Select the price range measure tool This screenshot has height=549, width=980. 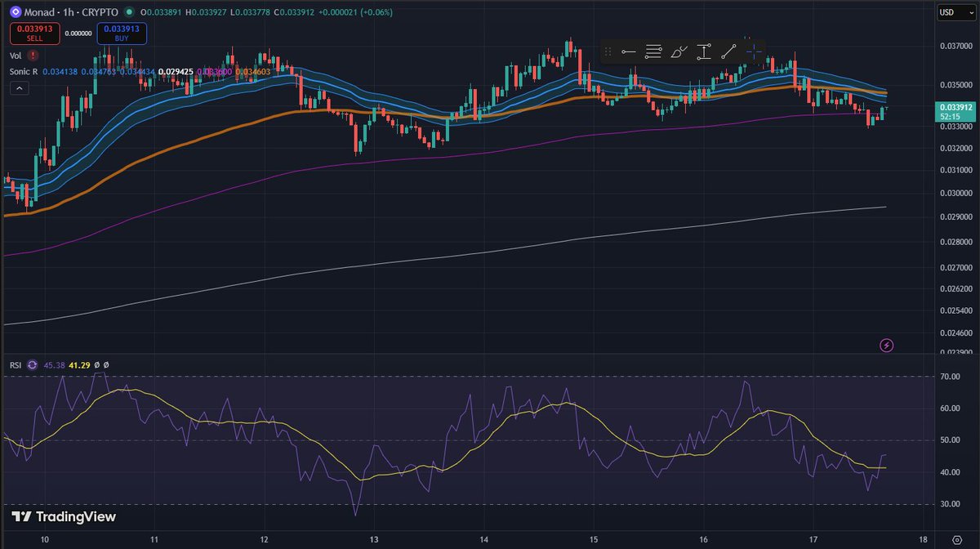[x=703, y=51]
